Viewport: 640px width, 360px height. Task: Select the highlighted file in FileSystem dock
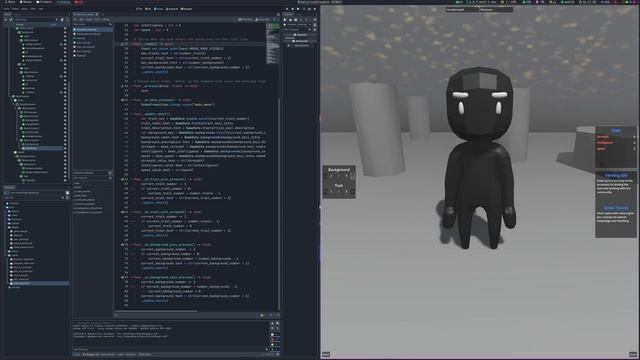point(39,283)
